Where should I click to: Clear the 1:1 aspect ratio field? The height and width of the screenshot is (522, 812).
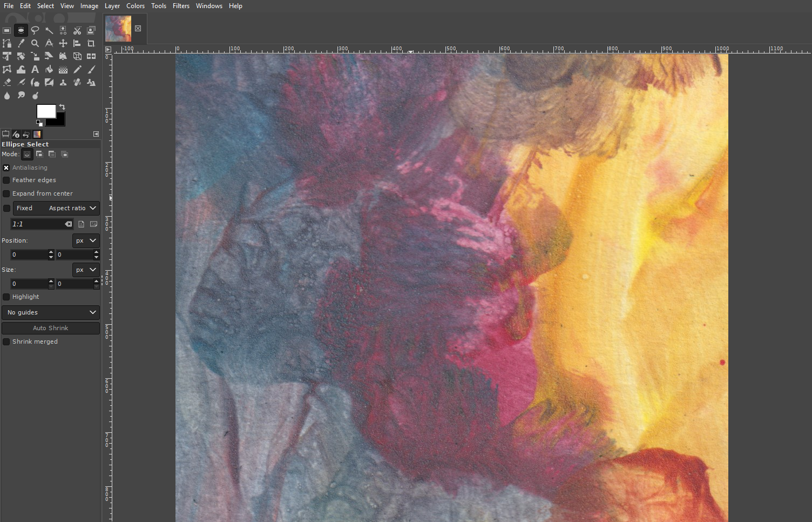pyautogui.click(x=69, y=224)
